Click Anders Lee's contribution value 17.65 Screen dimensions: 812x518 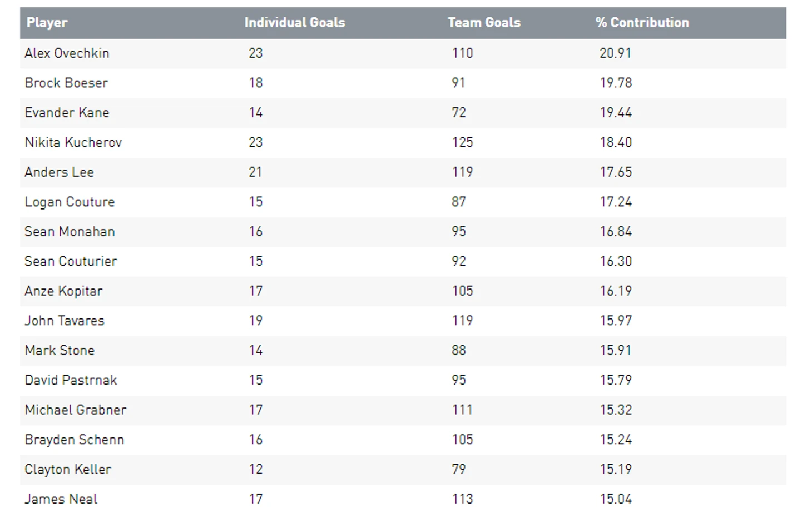pyautogui.click(x=615, y=172)
